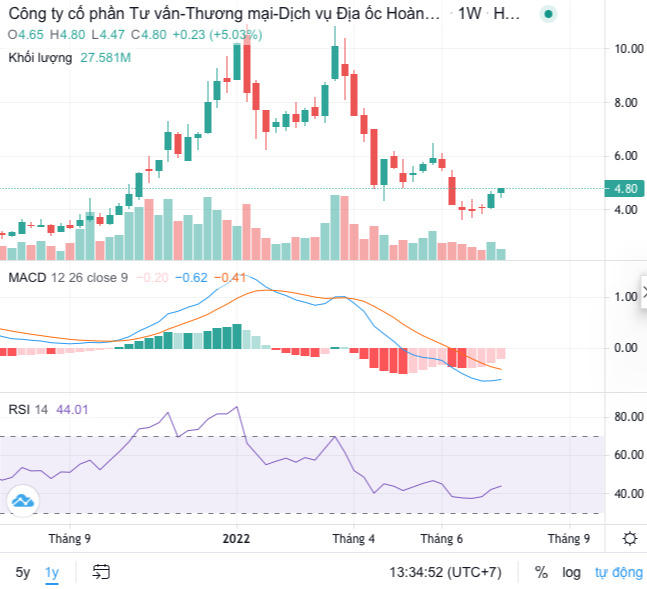Image resolution: width=647 pixels, height=589 pixels.
Task: Click the TradingView cloud logo icon
Action: (22, 500)
